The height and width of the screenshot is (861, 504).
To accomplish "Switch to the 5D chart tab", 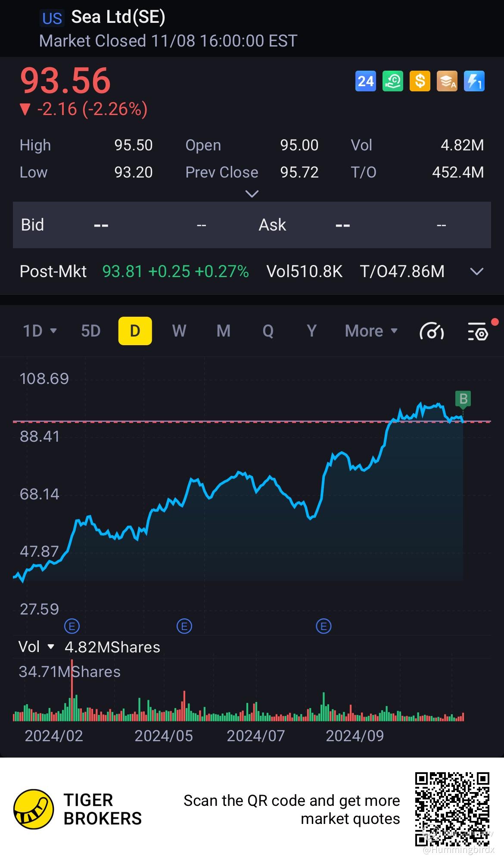I will (x=91, y=331).
